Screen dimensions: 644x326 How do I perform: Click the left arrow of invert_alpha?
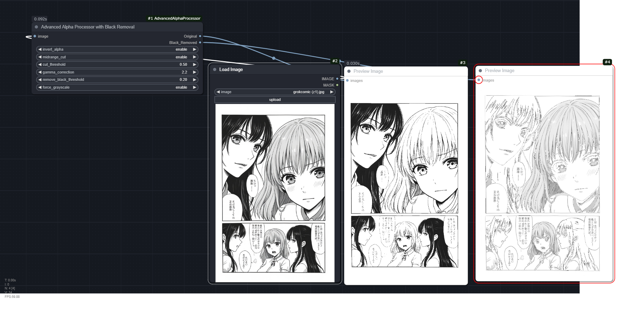[x=40, y=50]
